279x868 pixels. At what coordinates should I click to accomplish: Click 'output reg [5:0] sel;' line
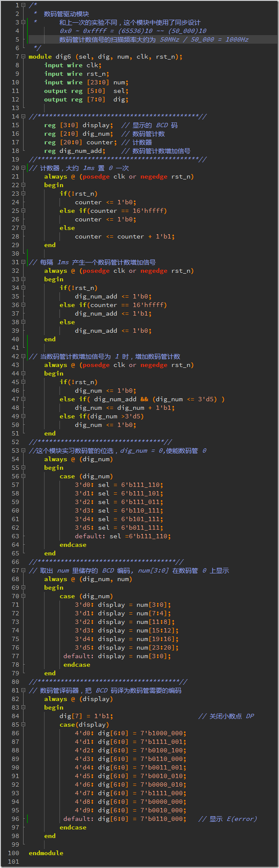(x=86, y=91)
